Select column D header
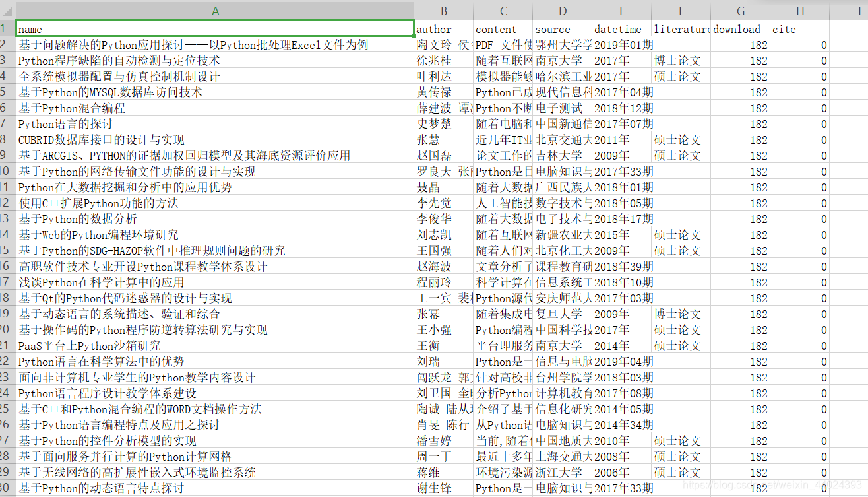 [563, 11]
